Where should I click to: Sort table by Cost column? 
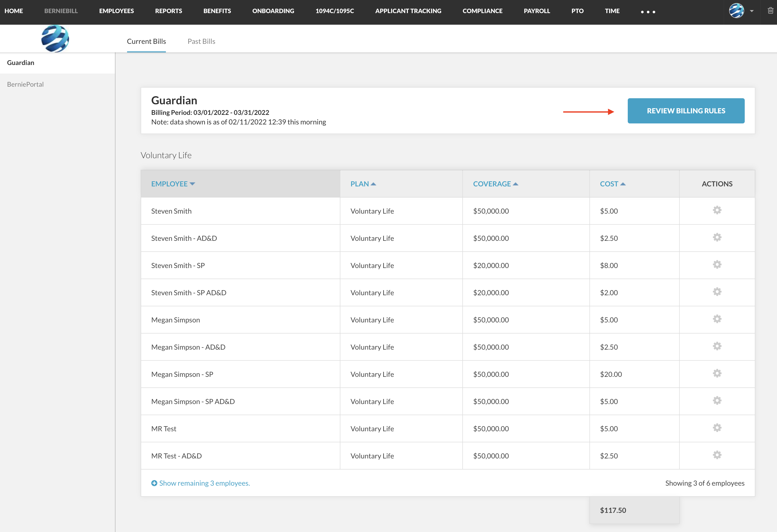pyautogui.click(x=613, y=184)
